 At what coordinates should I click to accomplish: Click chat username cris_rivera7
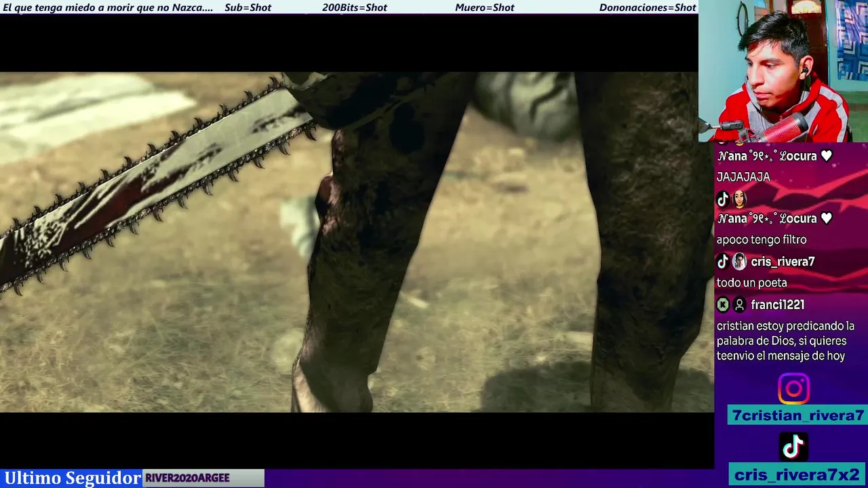(783, 262)
